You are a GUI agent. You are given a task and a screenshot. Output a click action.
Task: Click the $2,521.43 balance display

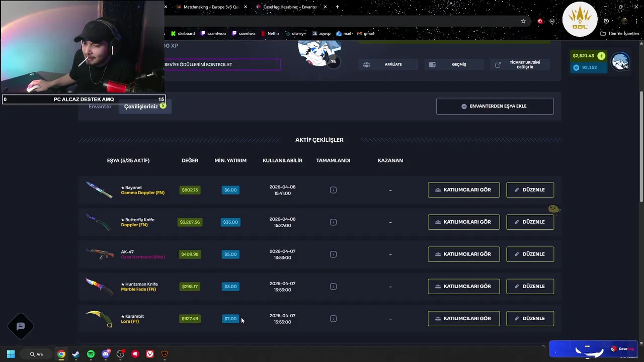[x=584, y=56]
